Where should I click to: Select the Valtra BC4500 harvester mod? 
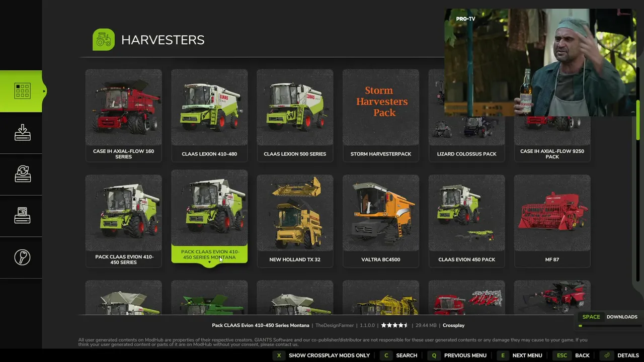[x=381, y=221]
